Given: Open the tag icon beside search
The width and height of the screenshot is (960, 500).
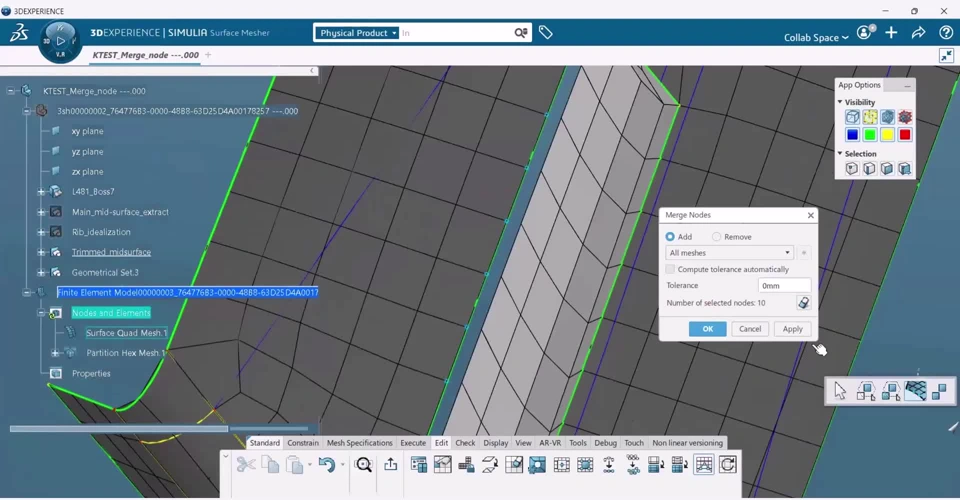Looking at the screenshot, I should pyautogui.click(x=546, y=33).
